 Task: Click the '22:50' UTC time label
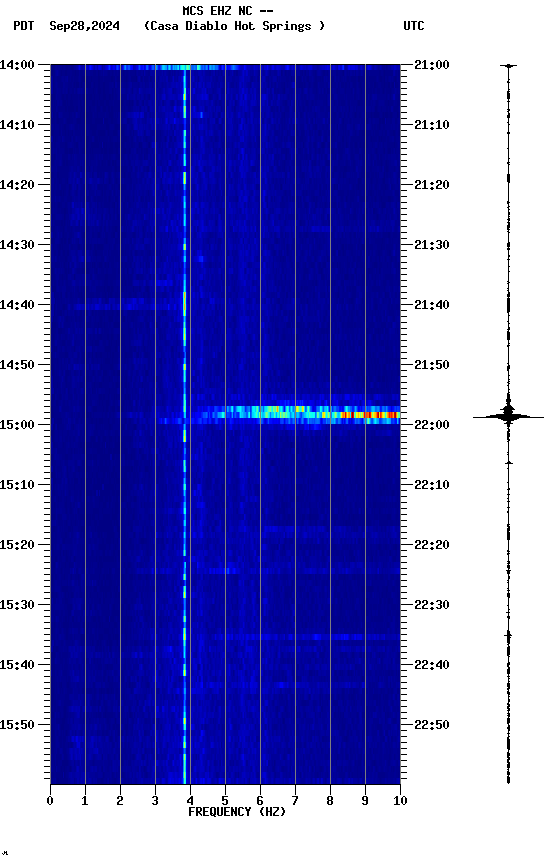point(432,725)
